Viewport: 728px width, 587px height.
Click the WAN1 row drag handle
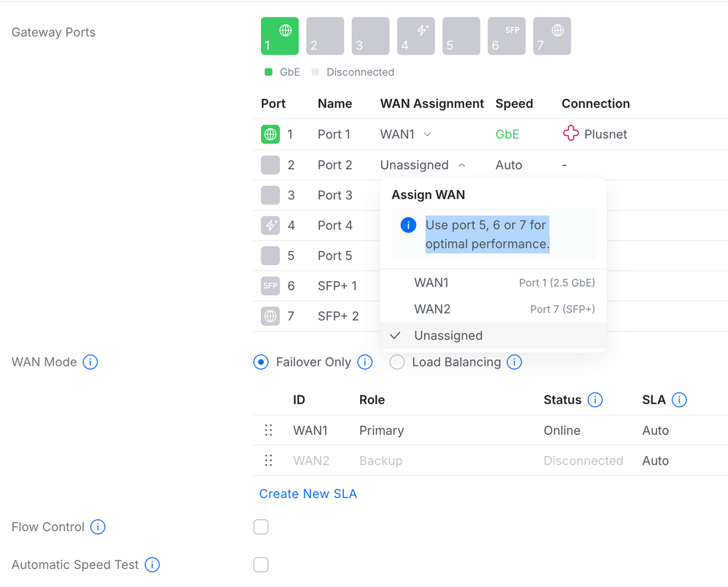[268, 430]
